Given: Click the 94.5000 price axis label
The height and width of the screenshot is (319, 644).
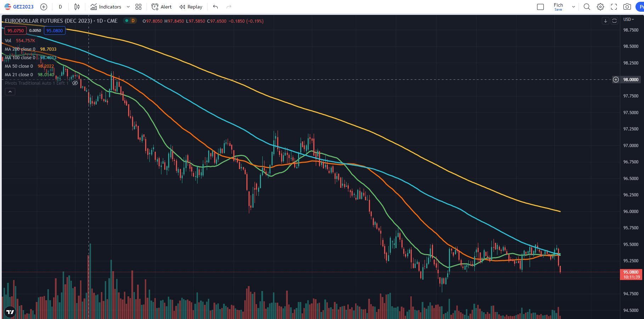Looking at the screenshot, I should coord(631,310).
